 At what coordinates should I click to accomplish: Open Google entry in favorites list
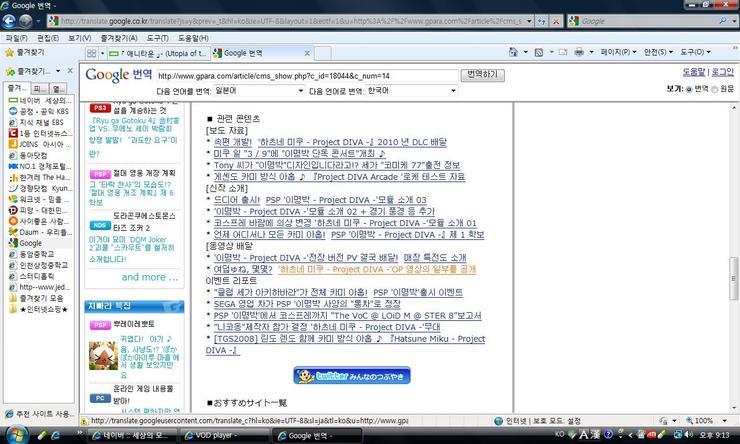pos(30,243)
